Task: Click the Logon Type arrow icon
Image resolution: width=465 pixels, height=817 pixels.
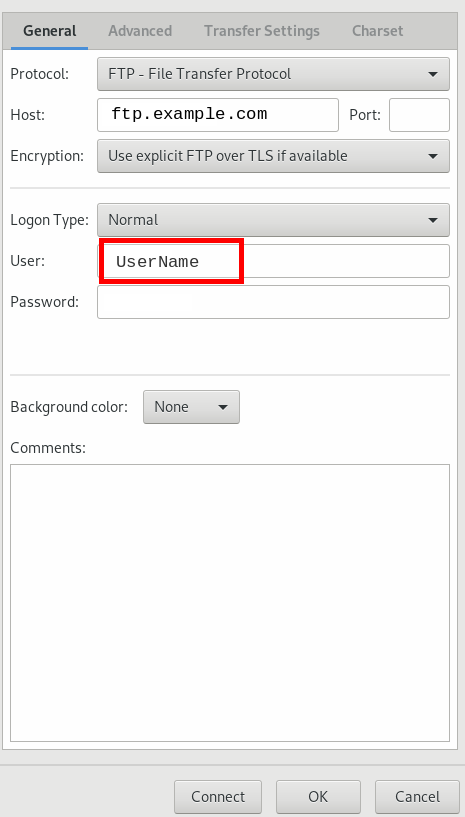Action: [x=433, y=220]
